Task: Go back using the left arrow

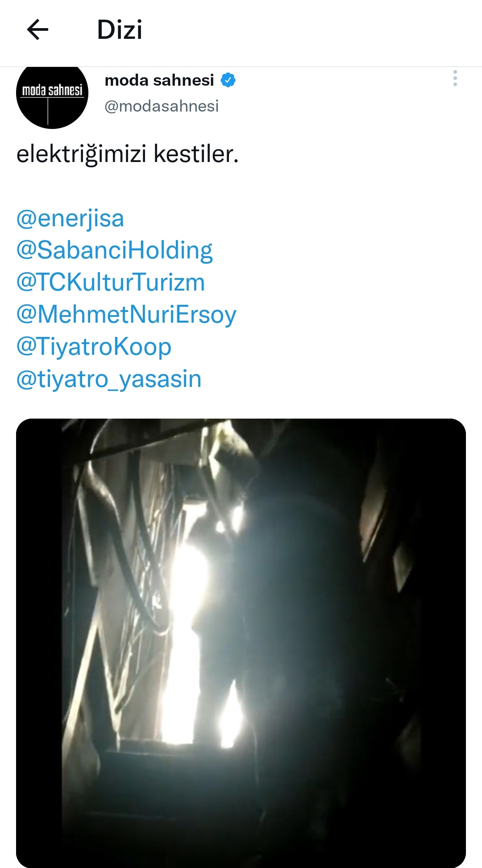Action: pyautogui.click(x=37, y=30)
